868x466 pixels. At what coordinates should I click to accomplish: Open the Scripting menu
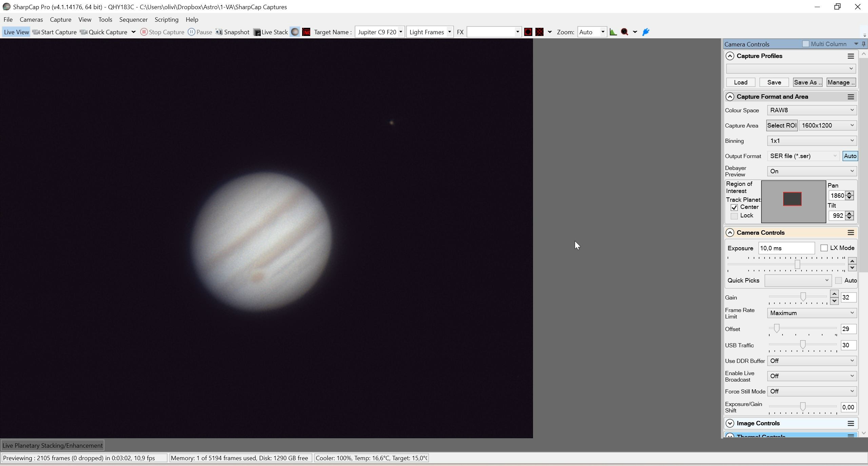(166, 19)
